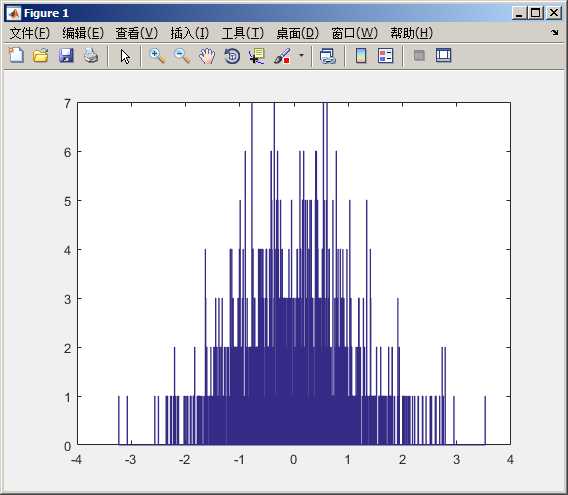Open the 工具(T) menu
Screen dimensions: 568x495
[x=243, y=33]
